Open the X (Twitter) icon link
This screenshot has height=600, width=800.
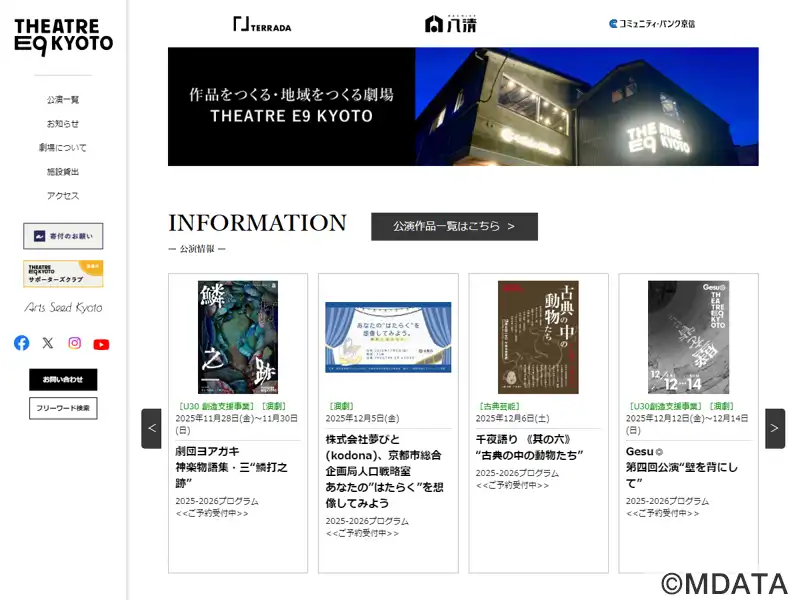tap(48, 343)
